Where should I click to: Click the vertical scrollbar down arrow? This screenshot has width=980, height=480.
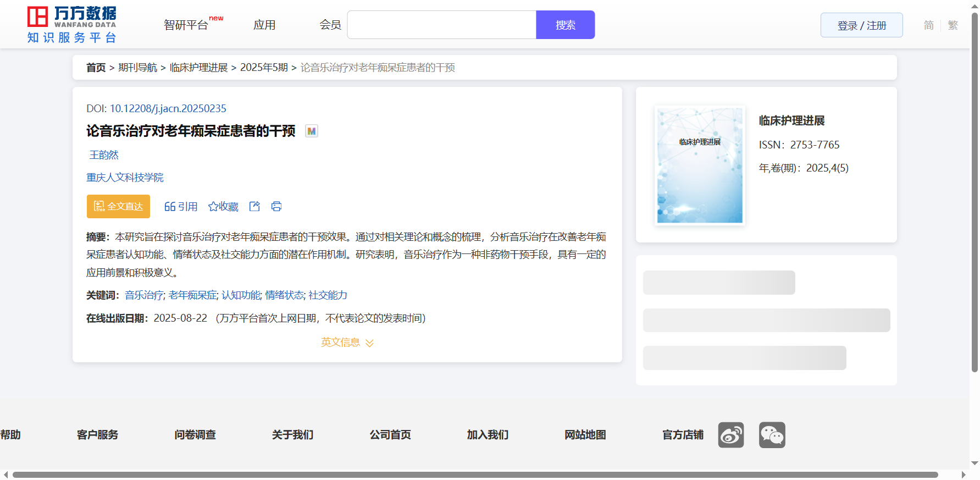click(x=975, y=464)
